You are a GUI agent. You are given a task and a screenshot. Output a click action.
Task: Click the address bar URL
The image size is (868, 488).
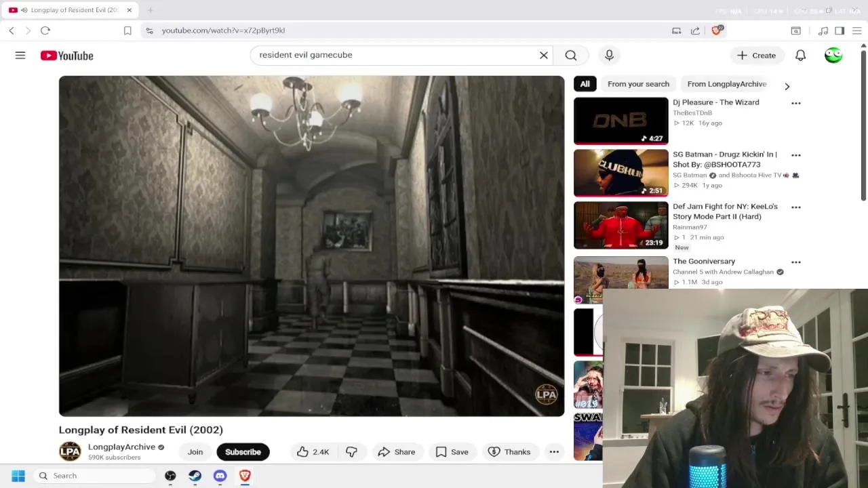pos(223,30)
